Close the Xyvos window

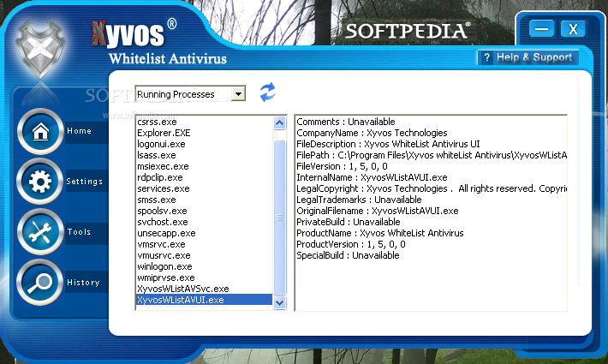tap(573, 28)
